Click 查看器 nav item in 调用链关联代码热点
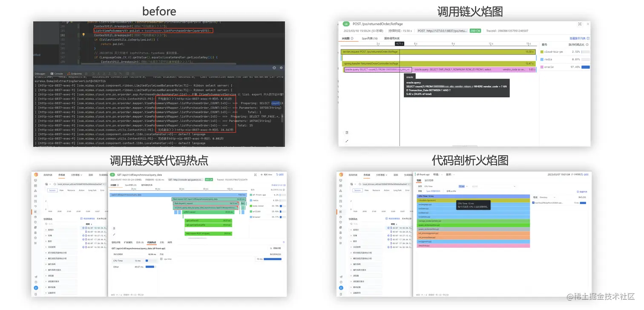Viewport: 644px width, 310px height. coord(62,175)
